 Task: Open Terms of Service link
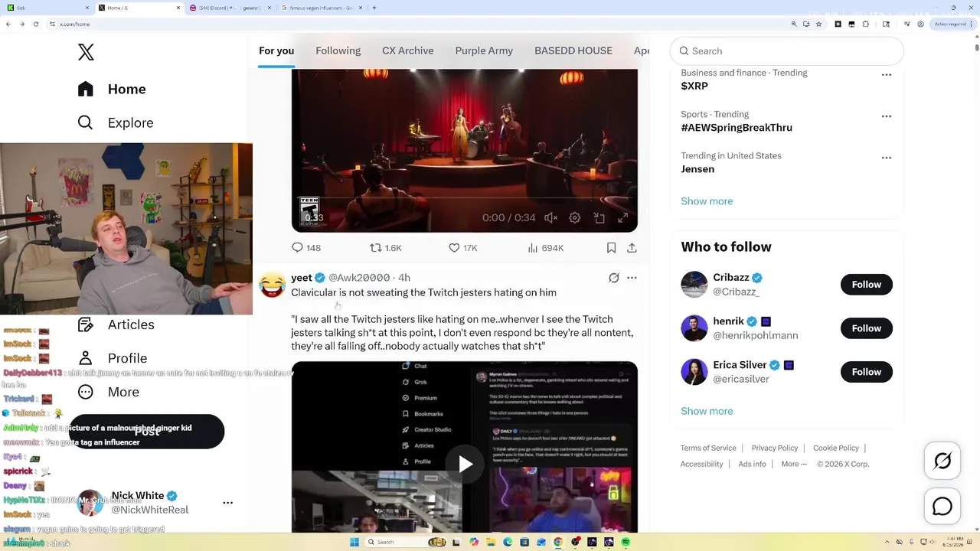tap(708, 448)
